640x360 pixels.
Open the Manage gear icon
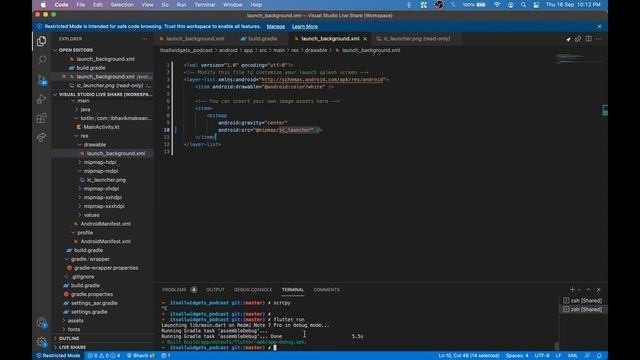[41, 342]
